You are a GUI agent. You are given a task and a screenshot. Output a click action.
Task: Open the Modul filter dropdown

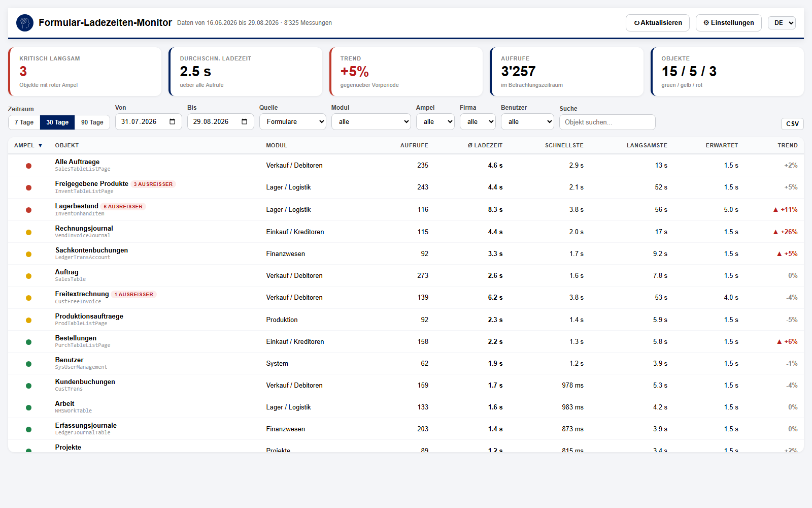point(371,122)
